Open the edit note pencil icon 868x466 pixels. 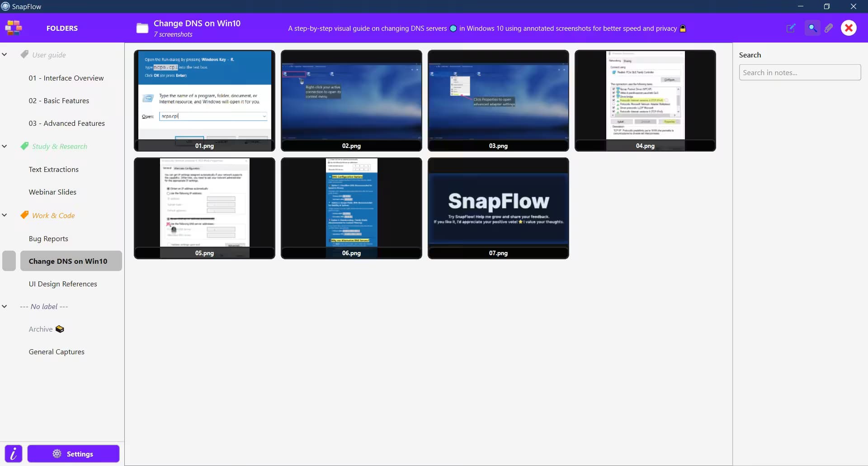pyautogui.click(x=791, y=28)
